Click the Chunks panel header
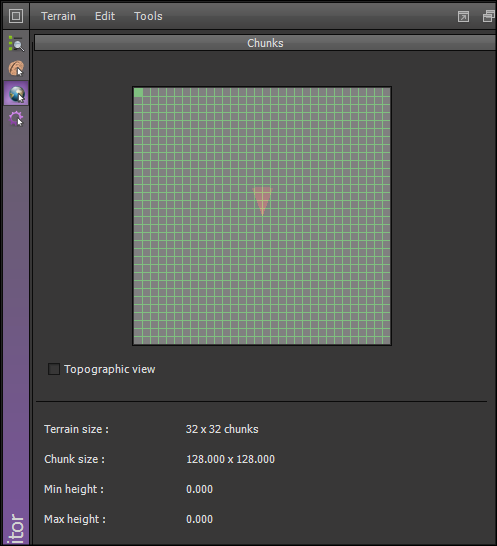The image size is (497, 546). [265, 43]
